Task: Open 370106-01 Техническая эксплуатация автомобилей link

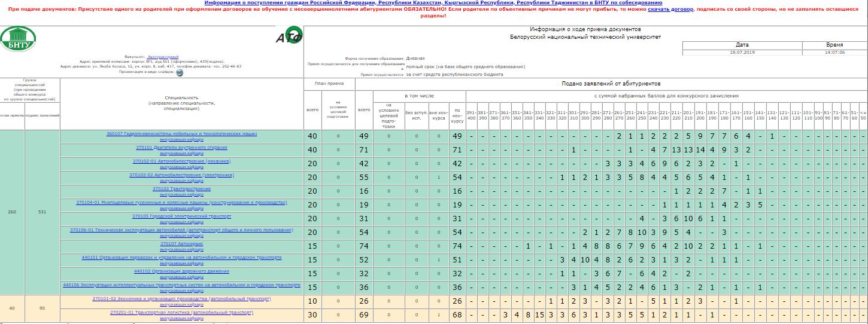Action: [x=181, y=230]
